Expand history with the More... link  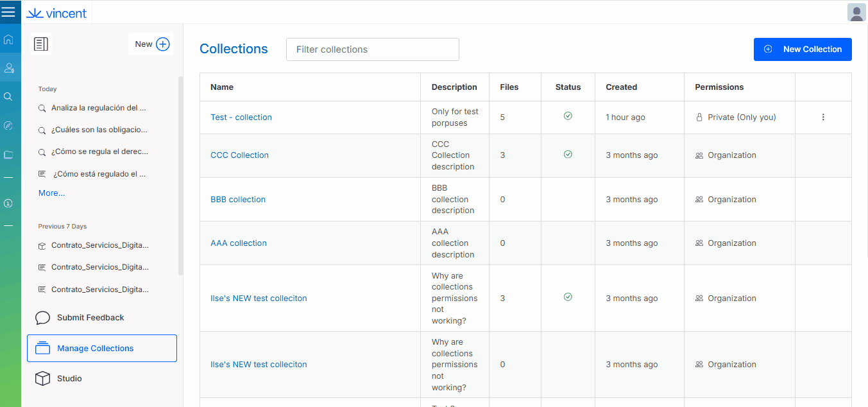click(x=51, y=193)
